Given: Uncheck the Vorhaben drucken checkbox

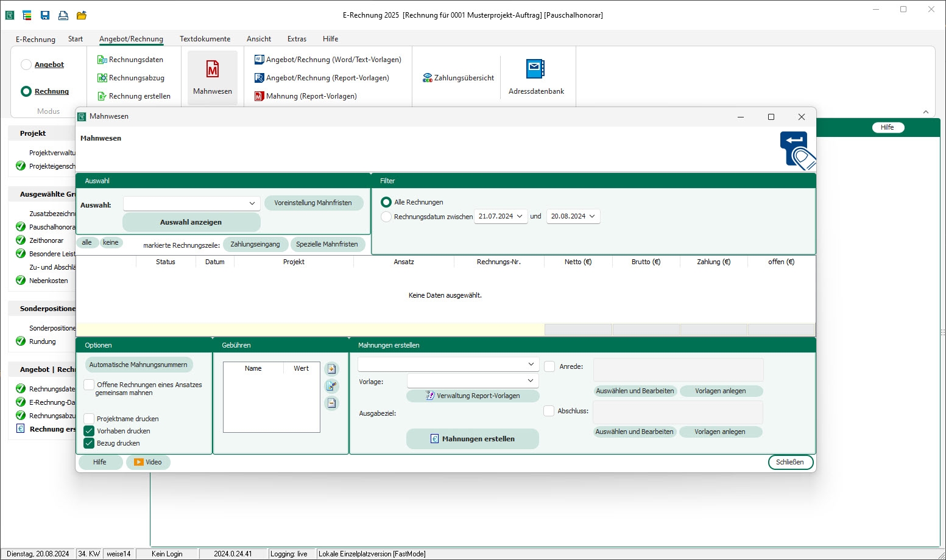Looking at the screenshot, I should (x=90, y=431).
